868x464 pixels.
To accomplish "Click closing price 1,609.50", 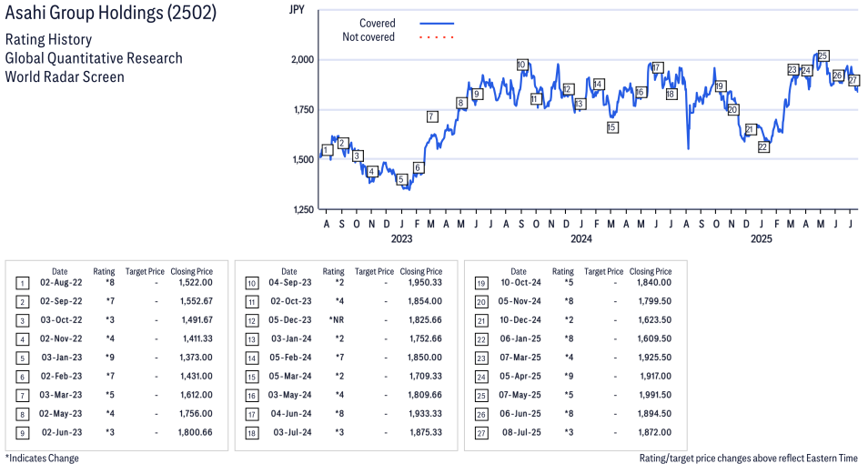I will tap(655, 338).
